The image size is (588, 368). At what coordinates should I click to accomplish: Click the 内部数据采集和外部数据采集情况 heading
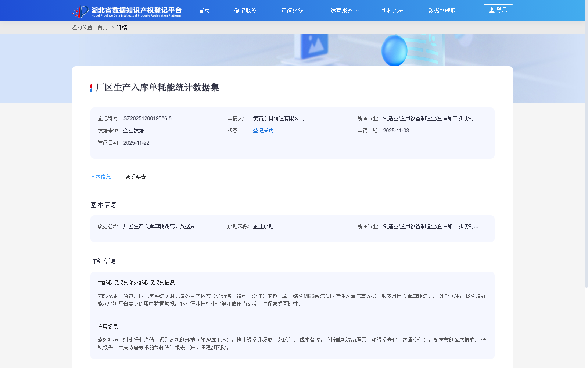[x=136, y=283]
